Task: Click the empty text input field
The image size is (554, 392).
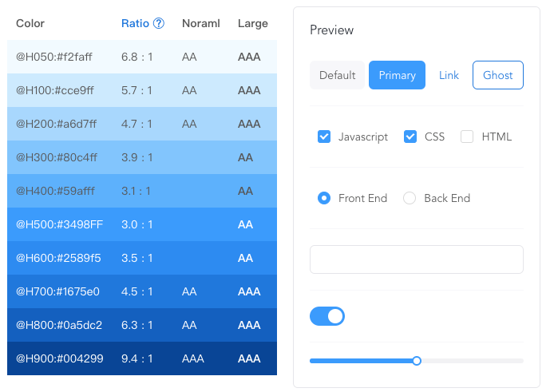Action: point(416,259)
